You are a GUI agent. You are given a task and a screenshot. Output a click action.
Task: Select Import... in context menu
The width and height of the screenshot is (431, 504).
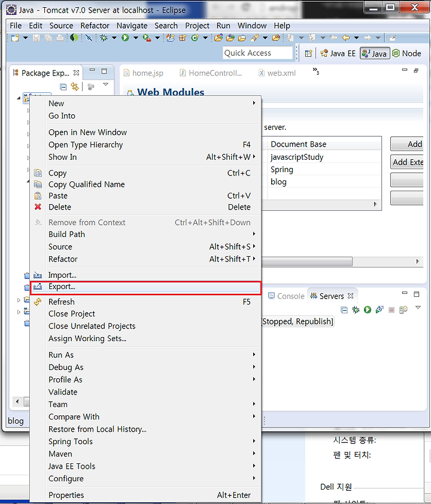pyautogui.click(x=145, y=275)
